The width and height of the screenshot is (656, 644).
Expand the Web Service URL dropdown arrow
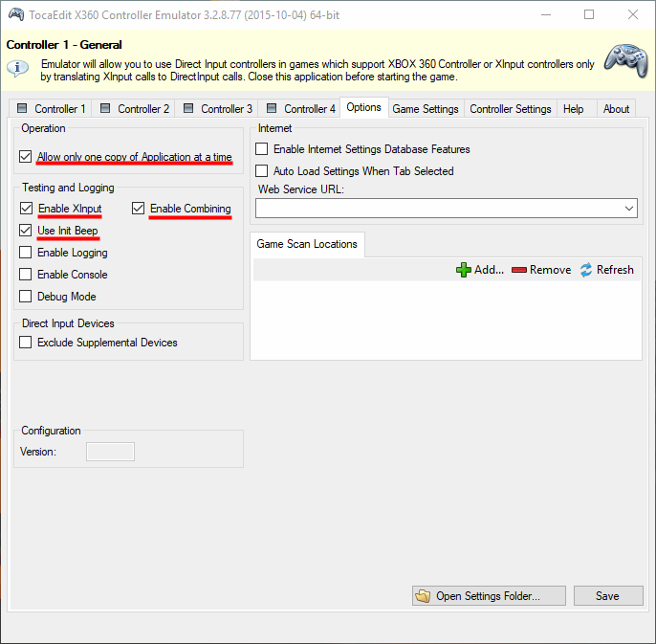click(x=629, y=208)
